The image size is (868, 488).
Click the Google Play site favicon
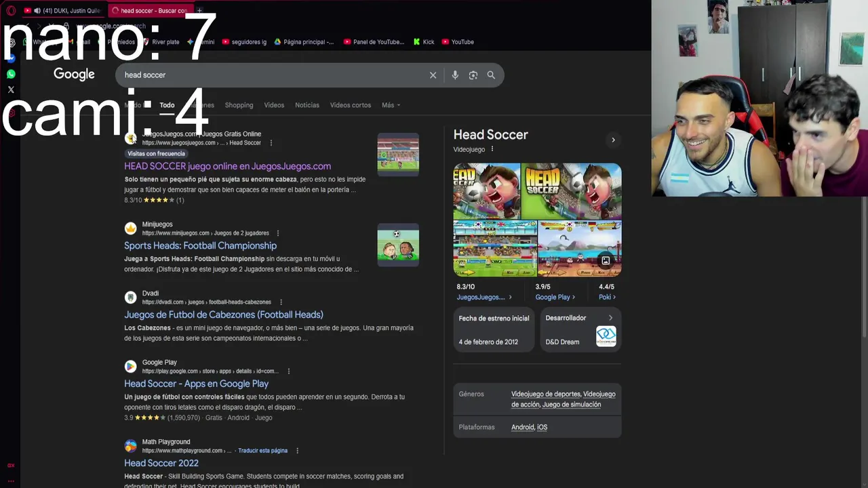point(130,367)
